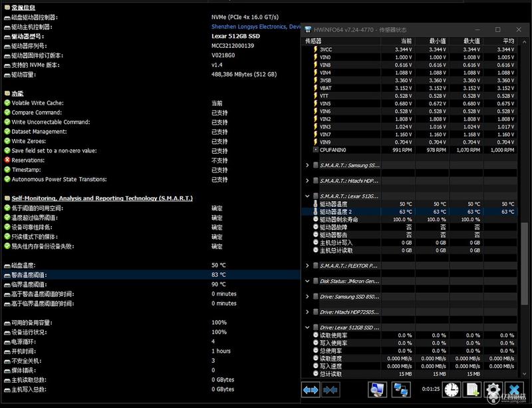Click the 0:01:25 elapsed timer
The height and width of the screenshot is (408, 532).
pos(431,389)
